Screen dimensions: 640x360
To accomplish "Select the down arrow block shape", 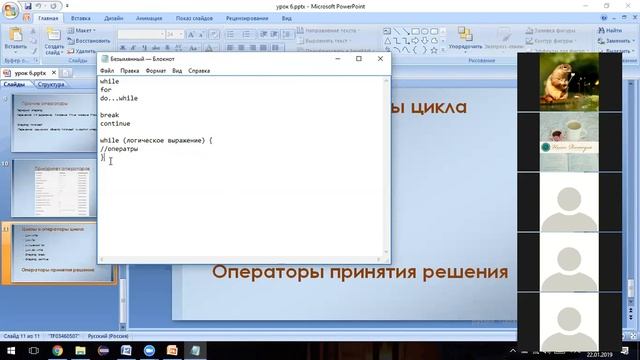I will coord(424,41).
